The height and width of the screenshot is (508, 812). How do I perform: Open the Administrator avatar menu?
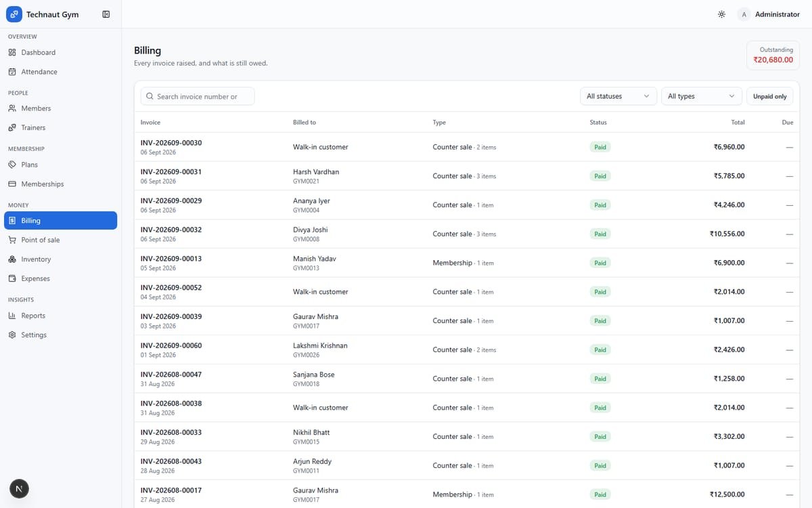point(744,14)
